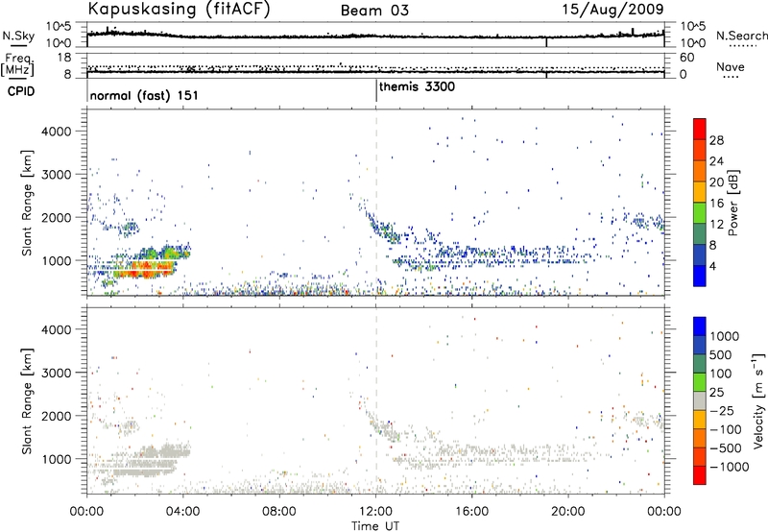The image size is (768, 532).
Task: Click the '04:00' time axis tick label
Action: pos(182,512)
